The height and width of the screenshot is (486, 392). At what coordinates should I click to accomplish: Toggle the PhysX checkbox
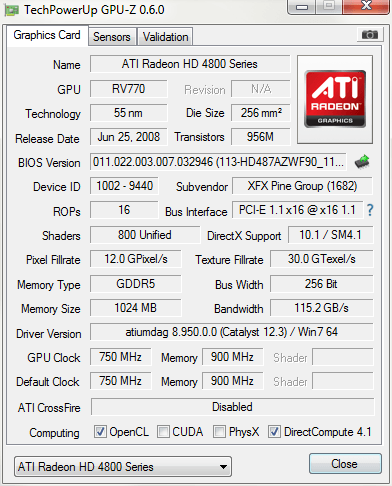(219, 431)
